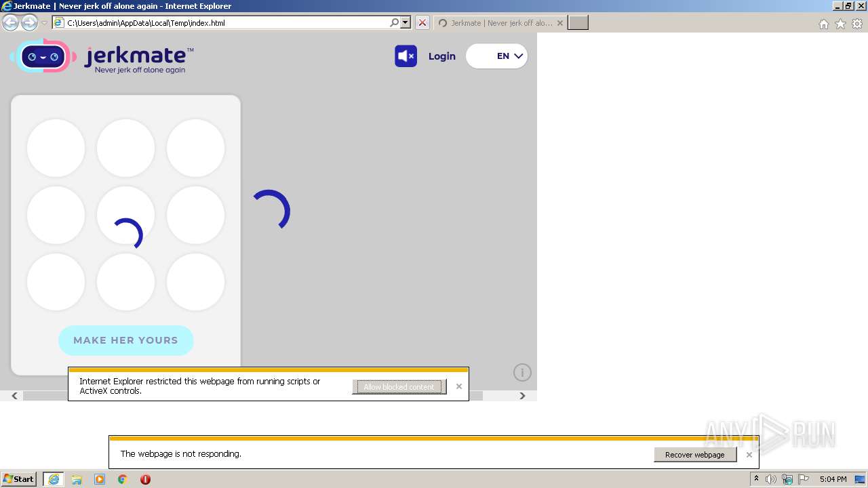868x488 pixels.
Task: Click the browser Back arrow button
Action: point(11,23)
